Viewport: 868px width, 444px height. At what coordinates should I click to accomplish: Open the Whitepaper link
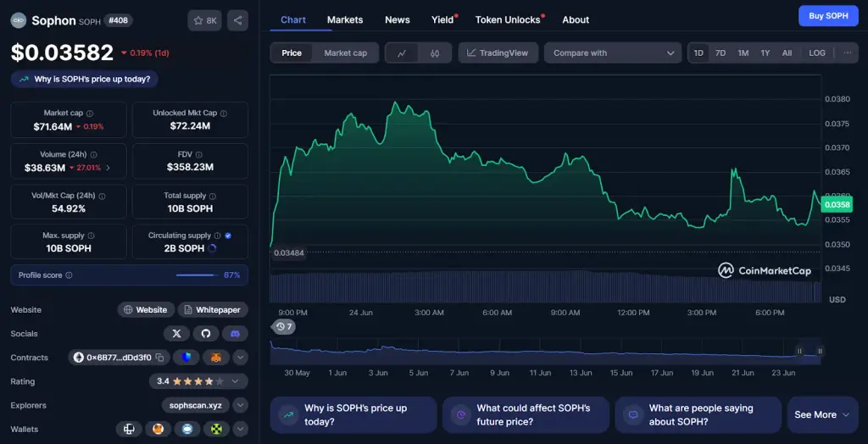(x=213, y=309)
